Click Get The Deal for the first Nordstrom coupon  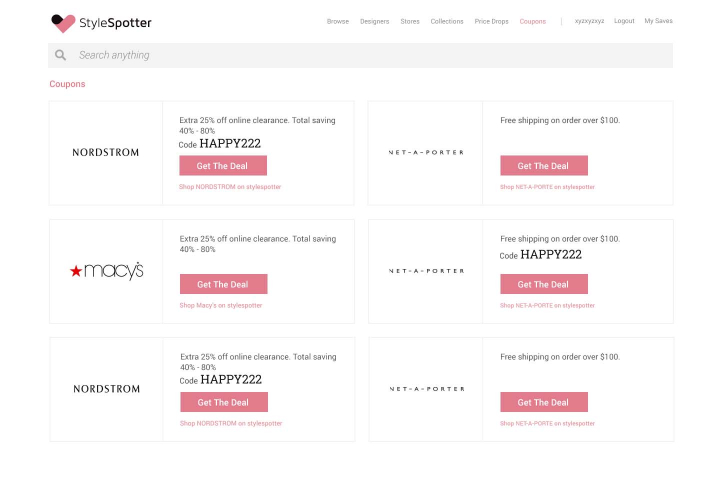(223, 166)
